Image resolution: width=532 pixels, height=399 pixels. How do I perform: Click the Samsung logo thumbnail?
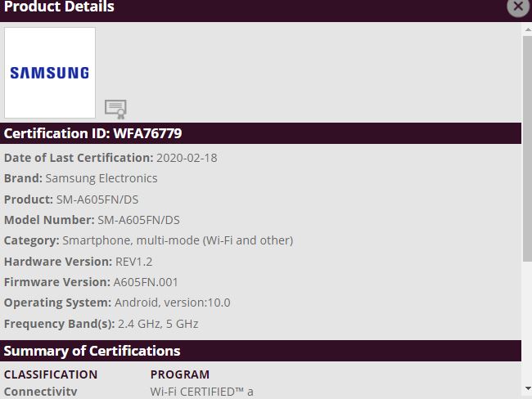click(50, 73)
